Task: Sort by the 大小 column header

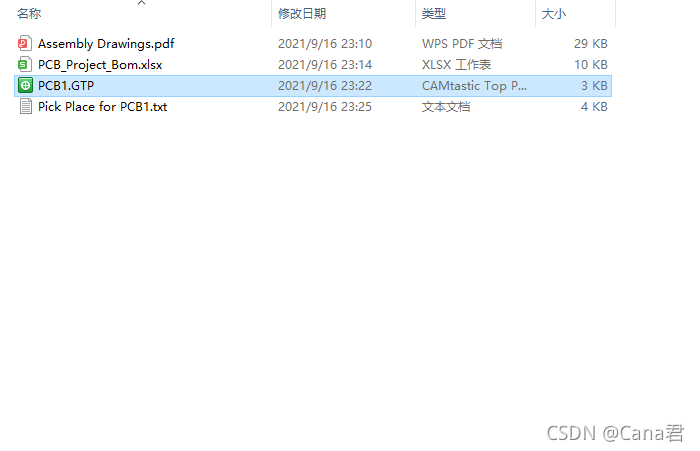Action: [x=554, y=14]
